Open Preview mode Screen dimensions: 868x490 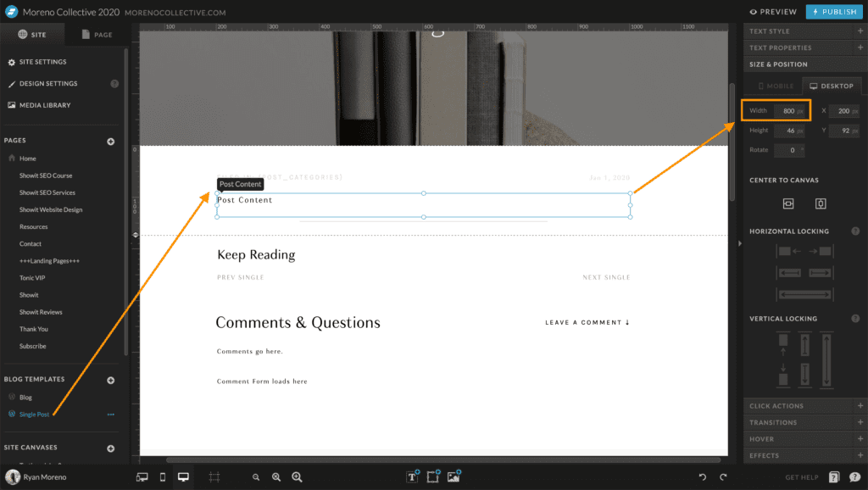click(774, 11)
